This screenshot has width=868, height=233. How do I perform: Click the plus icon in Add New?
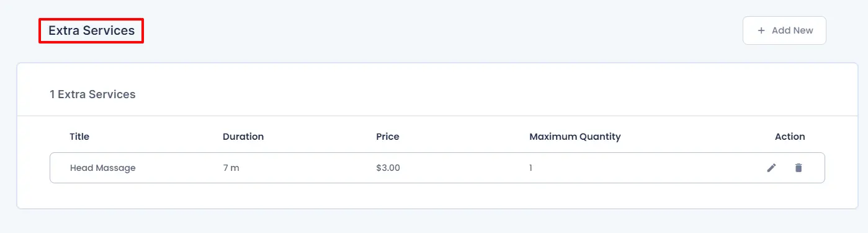click(761, 30)
